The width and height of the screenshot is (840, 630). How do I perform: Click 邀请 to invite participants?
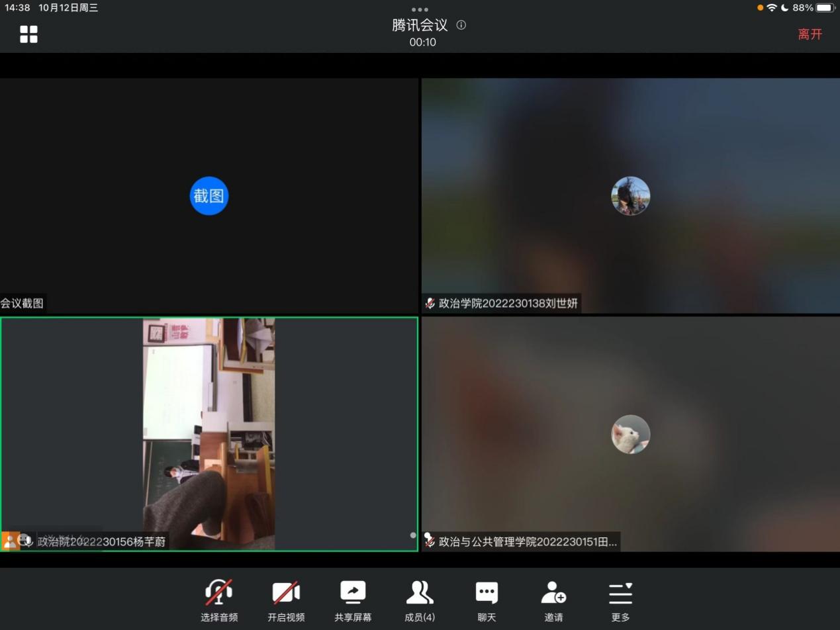coord(553,600)
